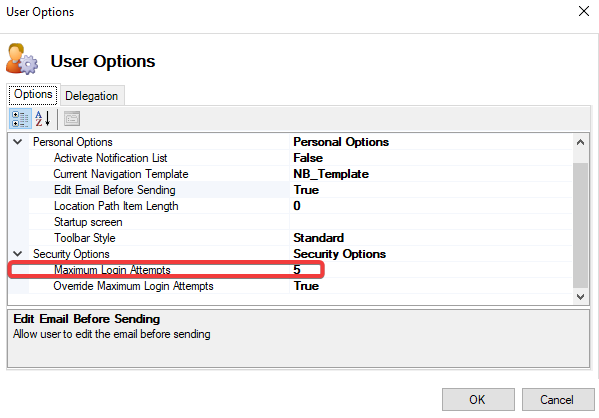Click the scrollbar down arrow

pos(581,297)
